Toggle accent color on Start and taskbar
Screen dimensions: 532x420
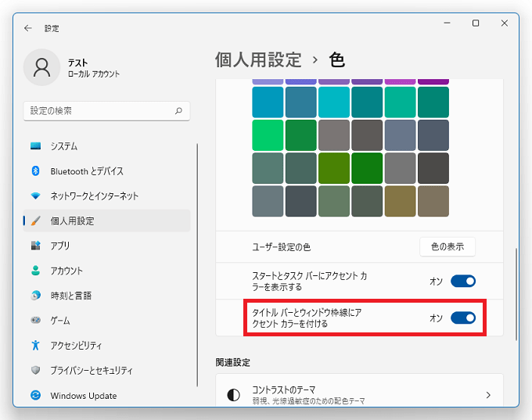pos(463,282)
